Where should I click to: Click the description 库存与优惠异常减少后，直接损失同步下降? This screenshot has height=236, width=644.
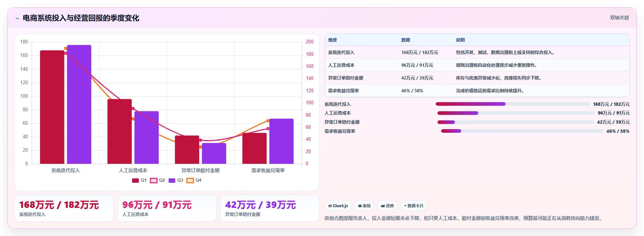[x=499, y=78]
